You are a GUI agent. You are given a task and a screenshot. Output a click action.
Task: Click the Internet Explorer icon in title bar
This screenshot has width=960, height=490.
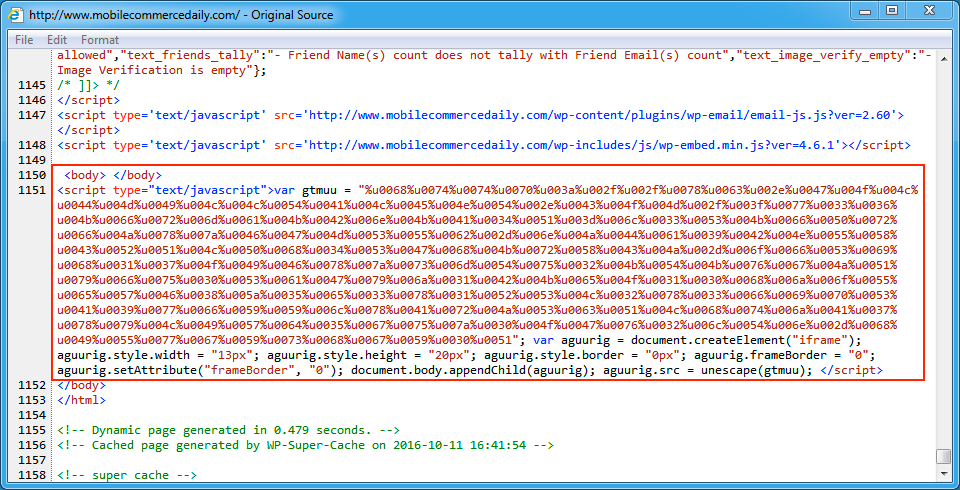point(16,14)
